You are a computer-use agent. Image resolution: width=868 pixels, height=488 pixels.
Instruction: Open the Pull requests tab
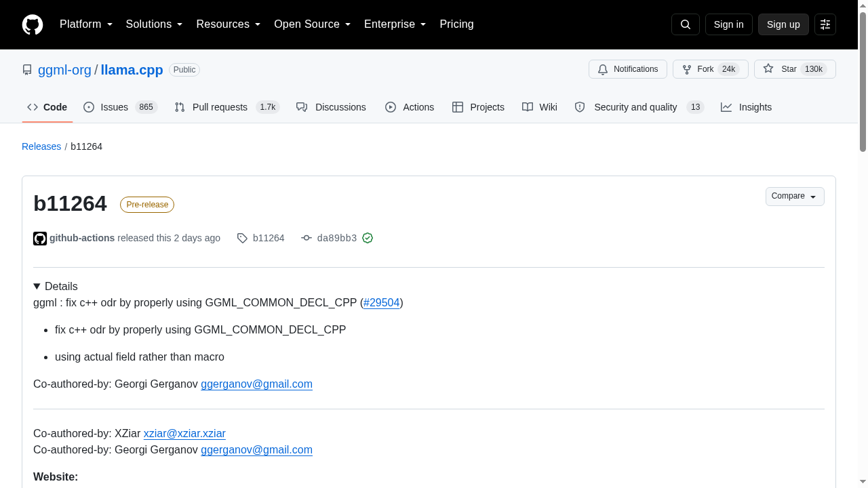pos(226,107)
